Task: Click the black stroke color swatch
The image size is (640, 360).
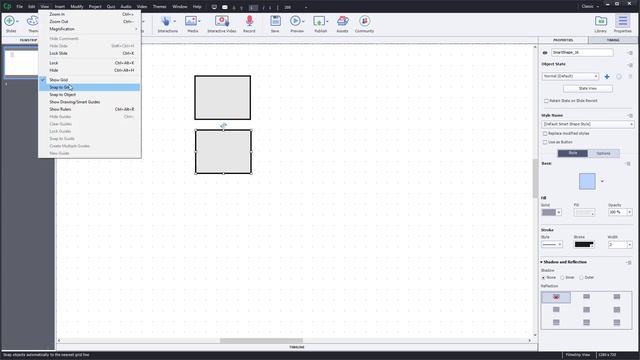Action: [584, 244]
